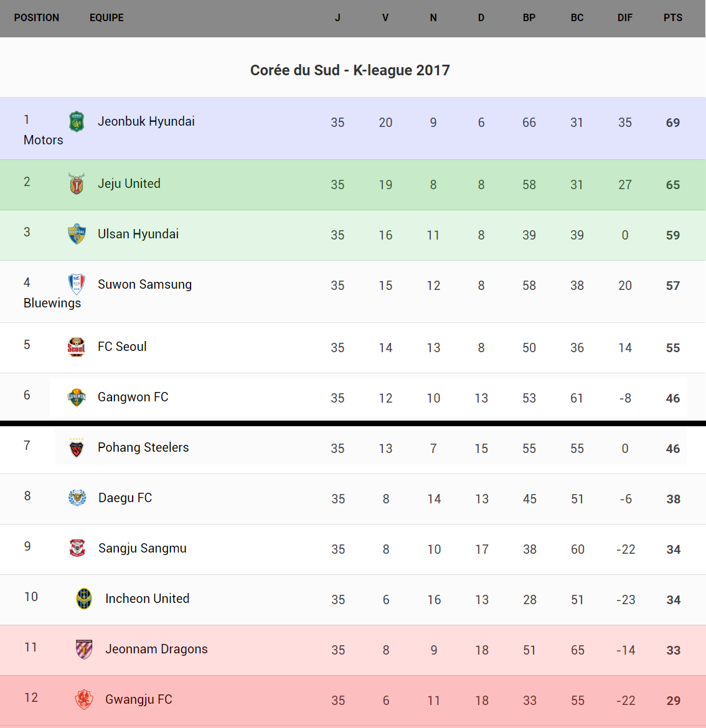Click the DIF column header

625,17
